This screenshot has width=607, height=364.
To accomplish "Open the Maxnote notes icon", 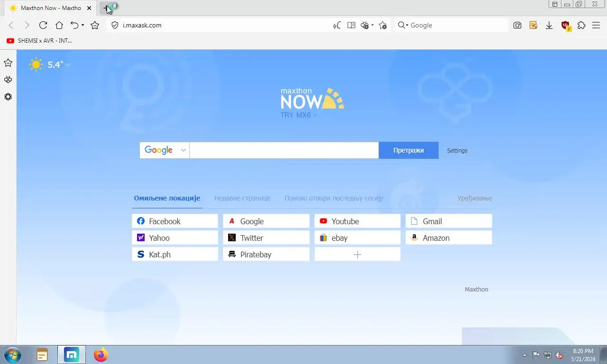I will [533, 25].
